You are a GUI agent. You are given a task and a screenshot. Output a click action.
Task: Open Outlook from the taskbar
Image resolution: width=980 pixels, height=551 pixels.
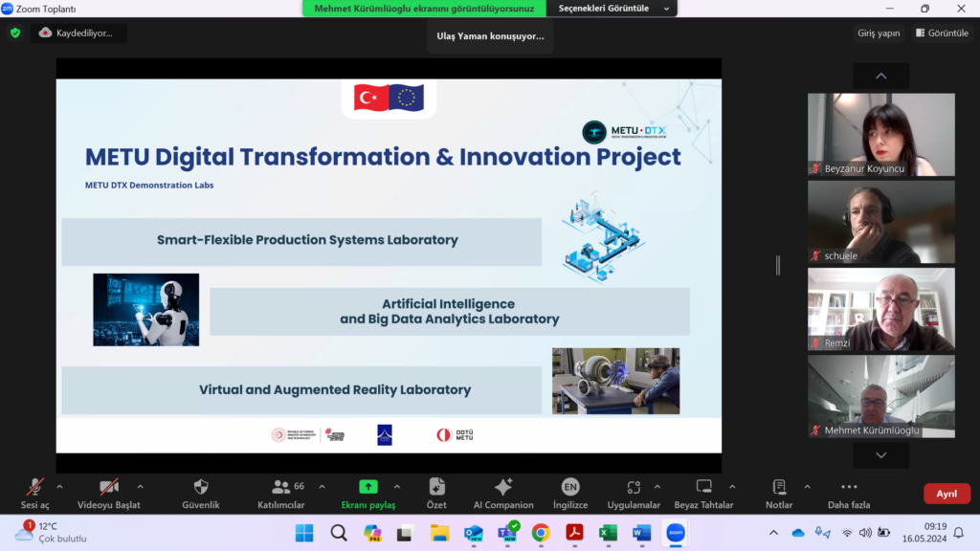[473, 533]
